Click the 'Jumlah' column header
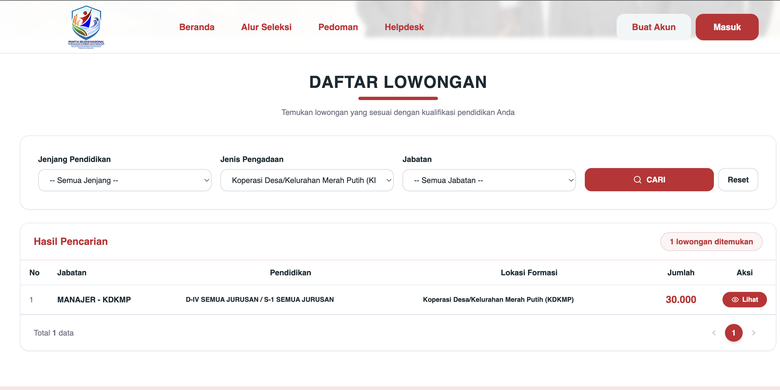Image resolution: width=780 pixels, height=390 pixels. click(x=681, y=273)
